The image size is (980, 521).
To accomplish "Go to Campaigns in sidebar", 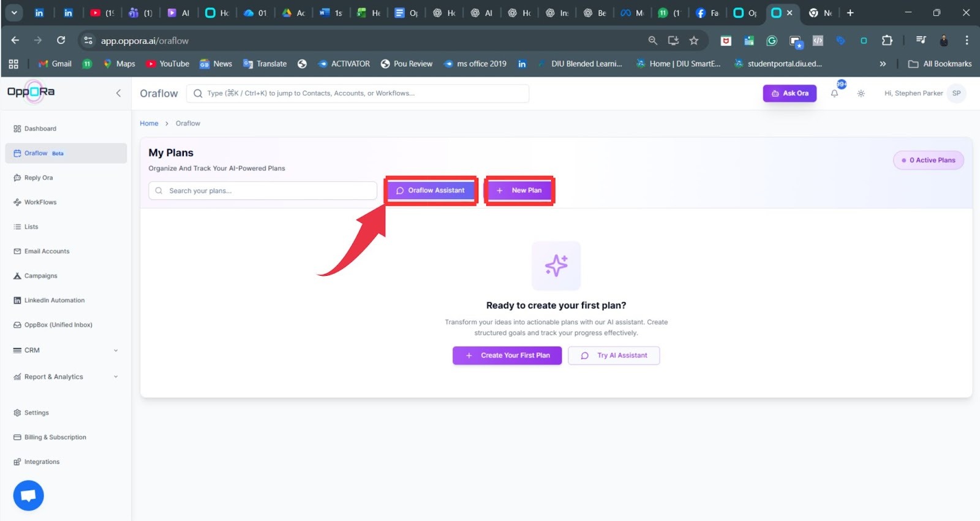I will (x=40, y=276).
